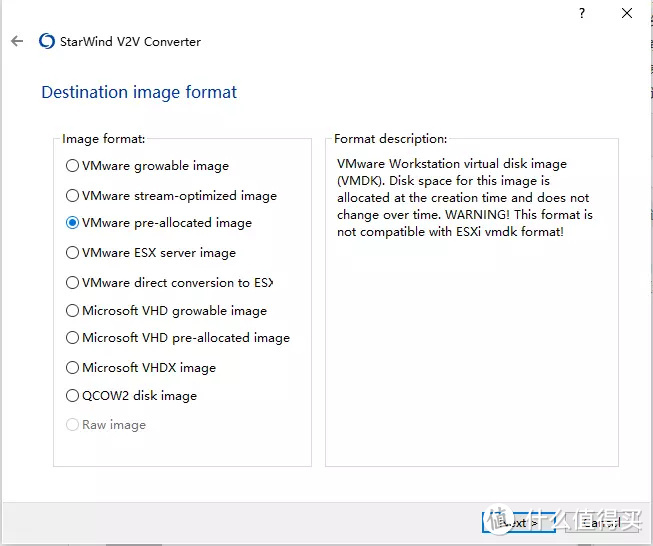
Task: Click the Destination image format heading
Action: coord(139,92)
